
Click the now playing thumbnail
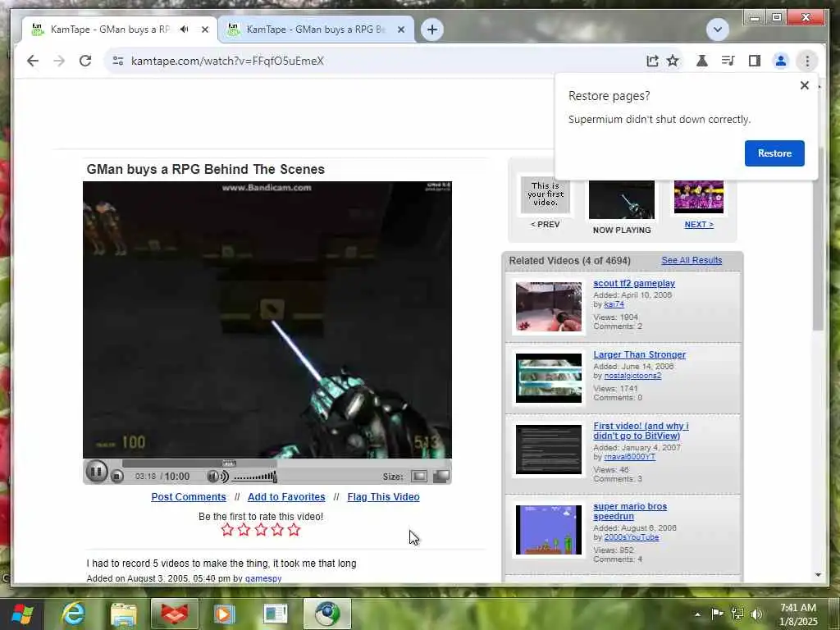622,199
